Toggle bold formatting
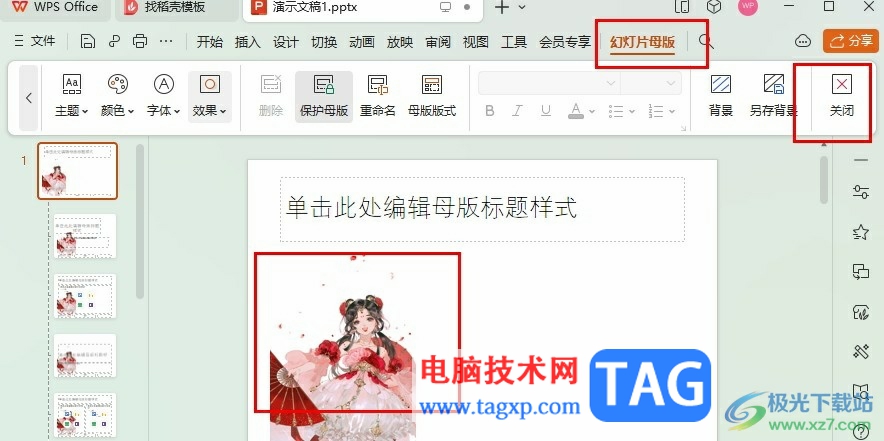This screenshot has height=441, width=884. pyautogui.click(x=489, y=111)
